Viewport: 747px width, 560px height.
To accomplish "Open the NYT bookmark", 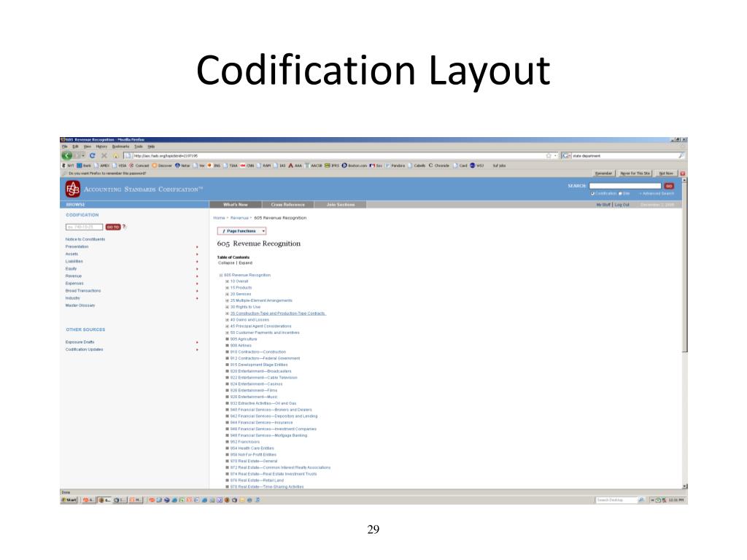I will click(68, 166).
